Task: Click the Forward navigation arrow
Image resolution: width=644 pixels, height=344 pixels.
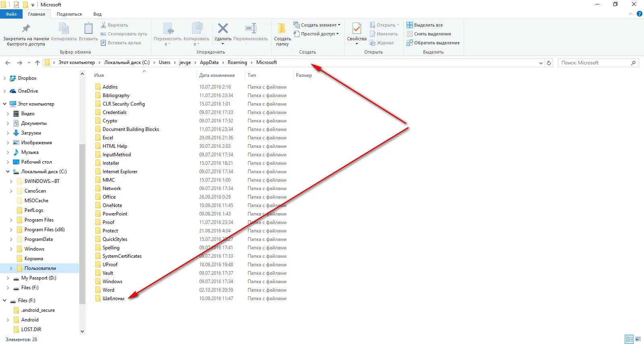Action: (x=19, y=63)
